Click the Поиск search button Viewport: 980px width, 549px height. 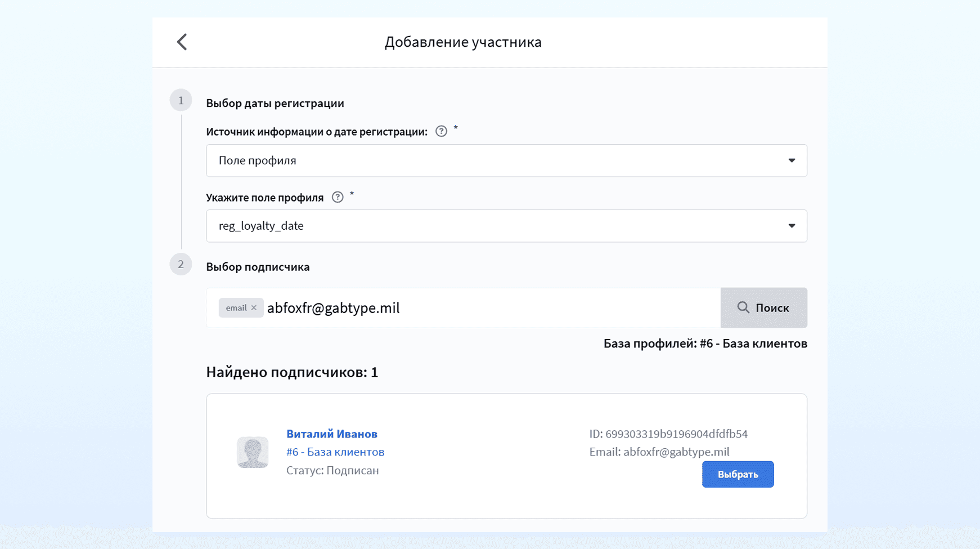(x=763, y=308)
